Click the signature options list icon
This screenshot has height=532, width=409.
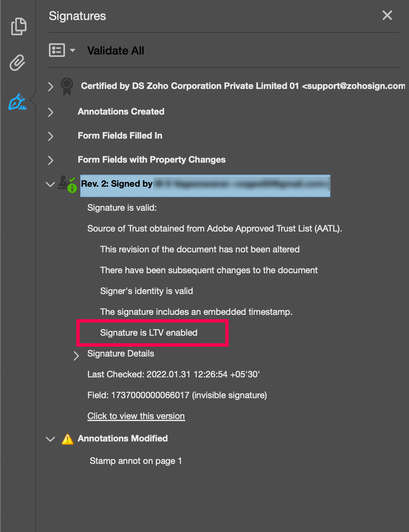click(57, 50)
